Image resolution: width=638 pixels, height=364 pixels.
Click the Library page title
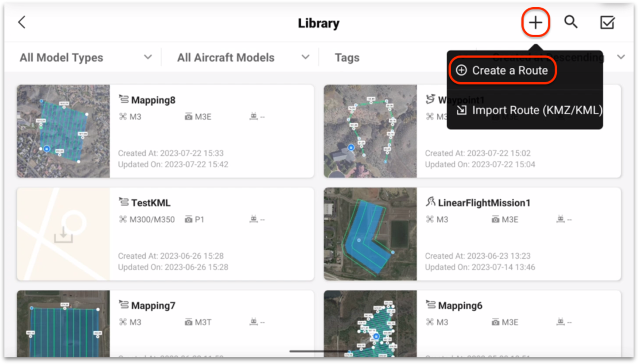coord(318,23)
